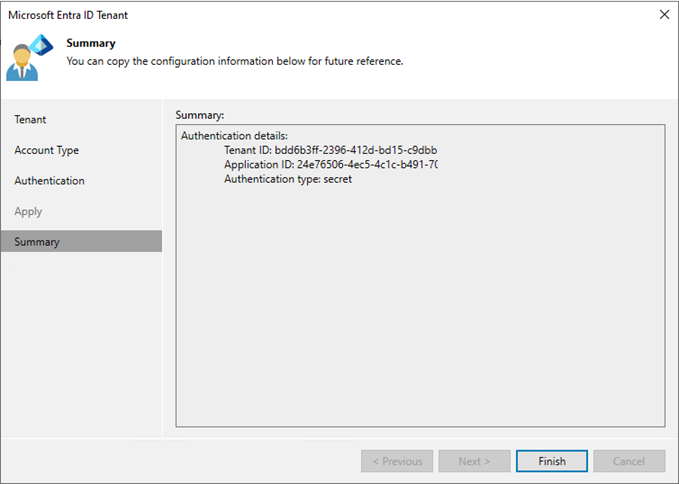Image resolution: width=679 pixels, height=484 pixels.
Task: Click the Entra ID tenant user icon
Action: coord(29,57)
